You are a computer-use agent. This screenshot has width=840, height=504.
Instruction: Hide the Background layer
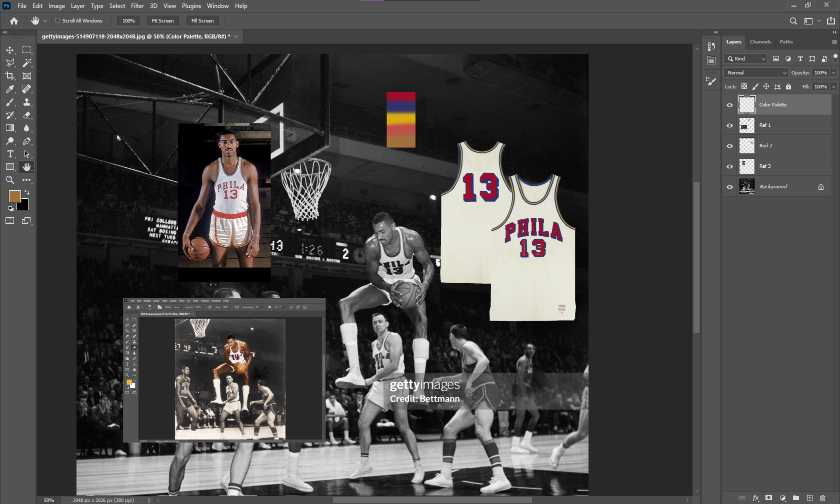pos(729,187)
